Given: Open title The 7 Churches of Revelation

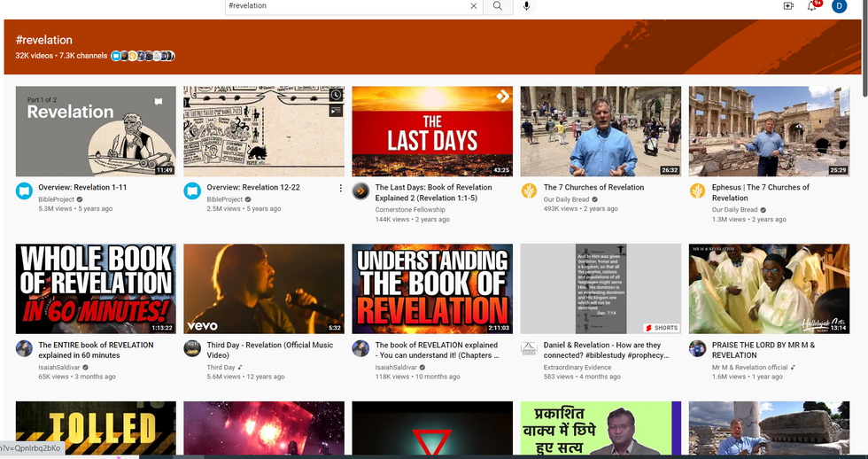Looking at the screenshot, I should pyautogui.click(x=593, y=187).
